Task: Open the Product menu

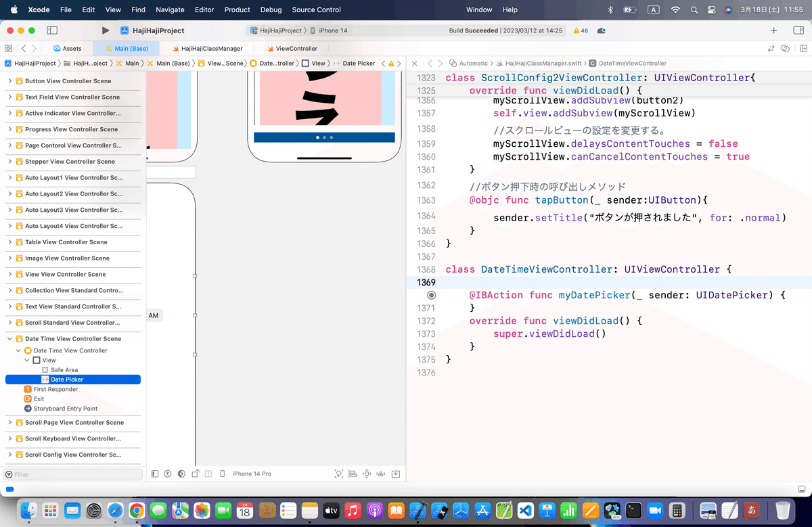Action: tap(238, 10)
